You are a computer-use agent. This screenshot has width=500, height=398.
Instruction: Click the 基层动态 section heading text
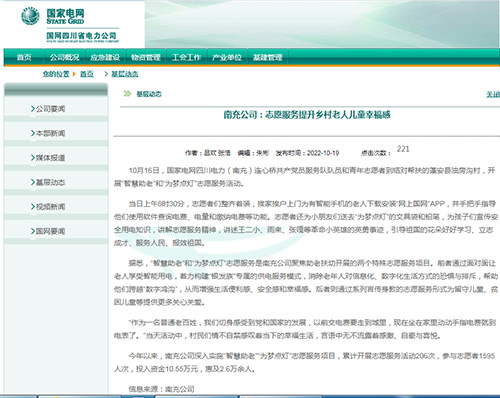[x=149, y=94]
